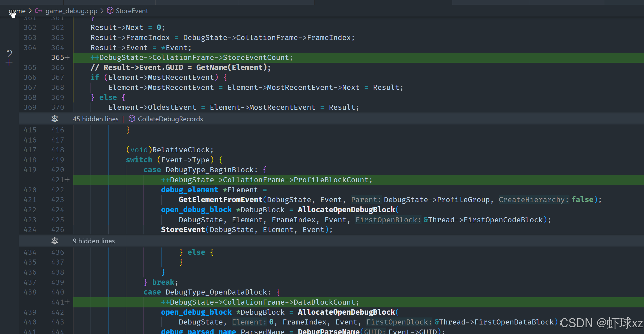Click the '9 hidden lines' label
The image size is (644, 334).
(94, 241)
